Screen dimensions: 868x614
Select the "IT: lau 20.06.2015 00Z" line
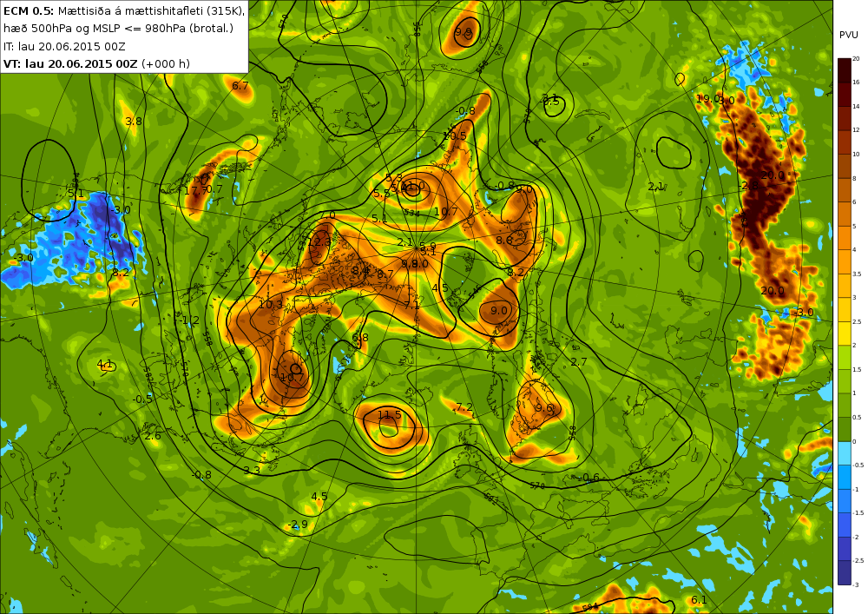[x=64, y=46]
